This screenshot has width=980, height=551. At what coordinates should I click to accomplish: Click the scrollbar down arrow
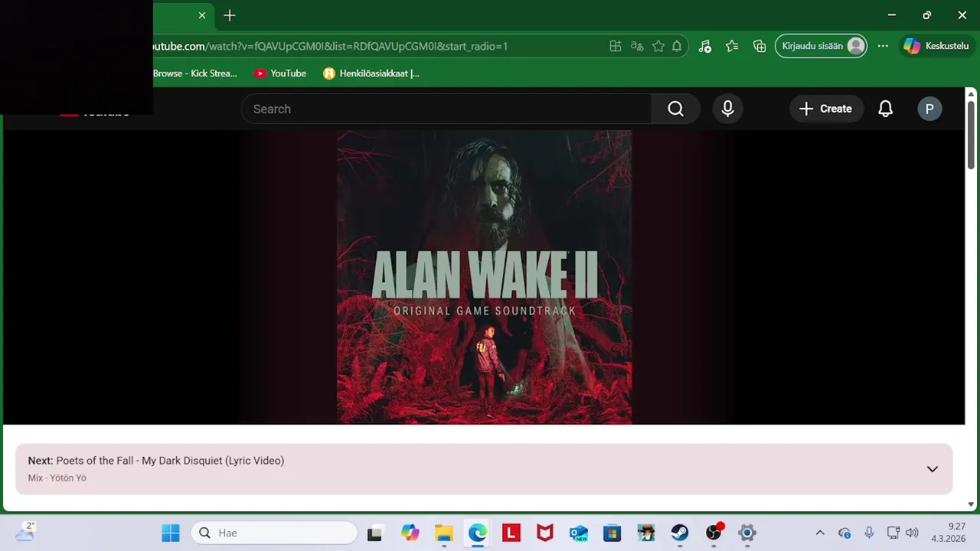(x=971, y=504)
